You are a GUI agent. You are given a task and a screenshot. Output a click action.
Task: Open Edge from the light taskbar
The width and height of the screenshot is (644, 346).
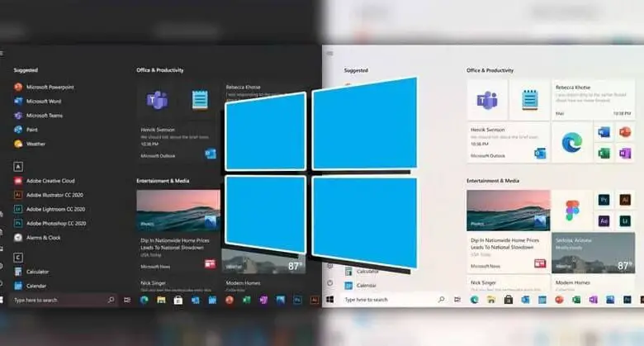tap(475, 300)
